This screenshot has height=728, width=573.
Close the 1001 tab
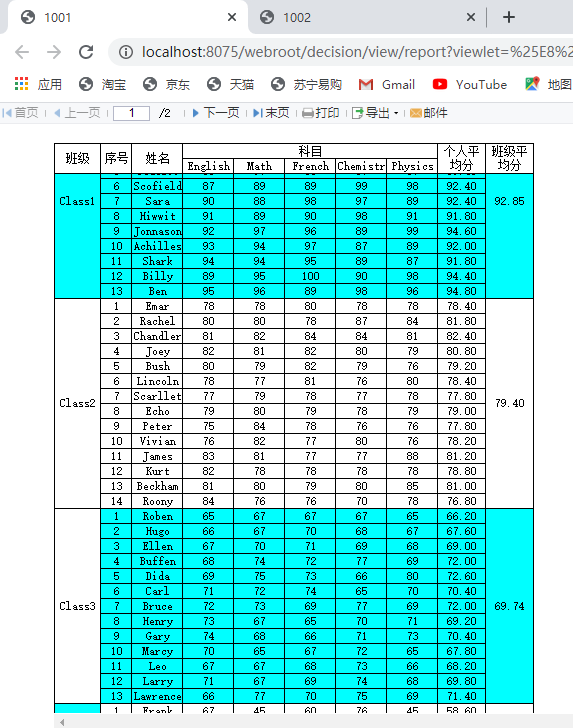click(x=232, y=17)
